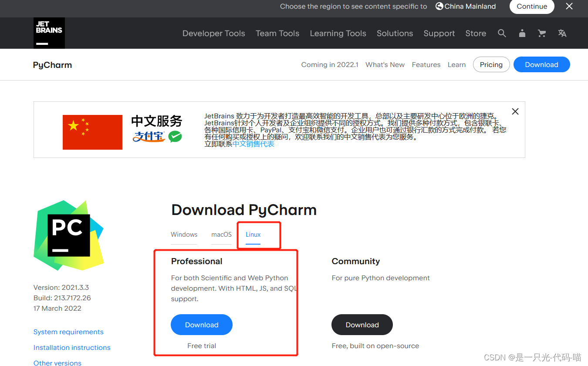Select China Mainland region
Screen dimensions: 588x366
470,7
